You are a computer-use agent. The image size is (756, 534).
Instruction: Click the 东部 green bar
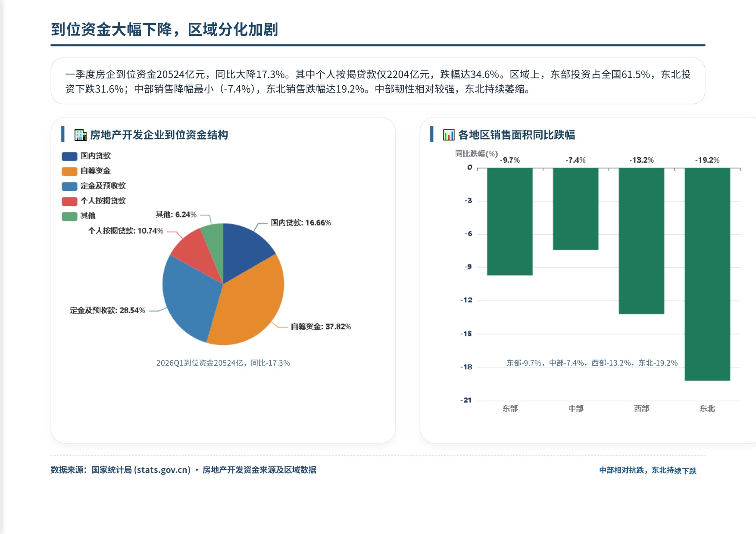[510, 221]
